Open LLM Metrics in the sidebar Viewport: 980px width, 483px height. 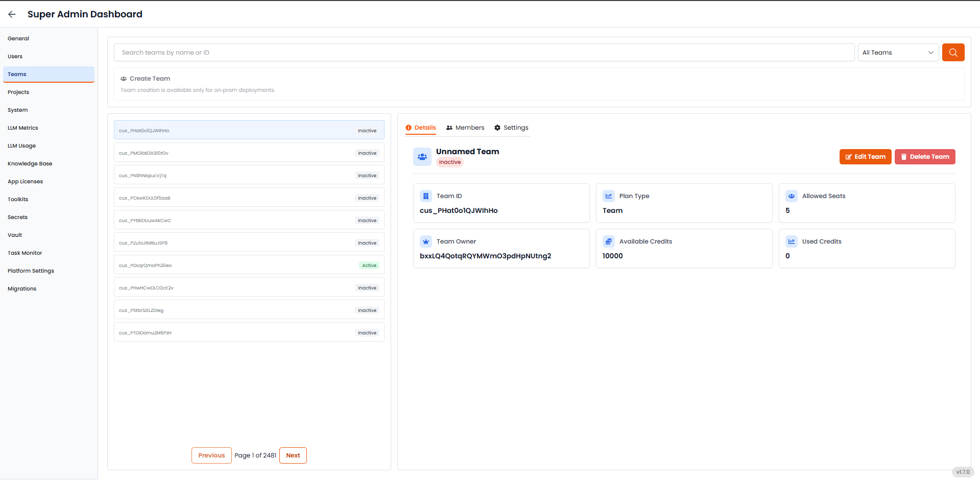pos(49,128)
